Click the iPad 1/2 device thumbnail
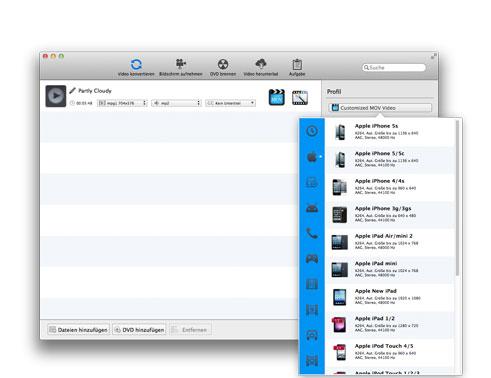 [x=340, y=325]
